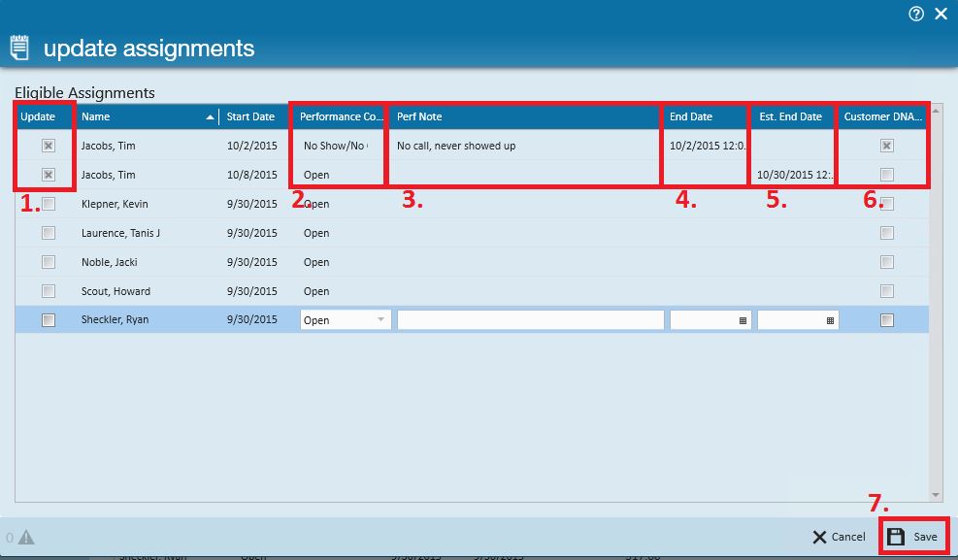Image resolution: width=958 pixels, height=560 pixels.
Task: Click the Save button
Action: [x=913, y=537]
